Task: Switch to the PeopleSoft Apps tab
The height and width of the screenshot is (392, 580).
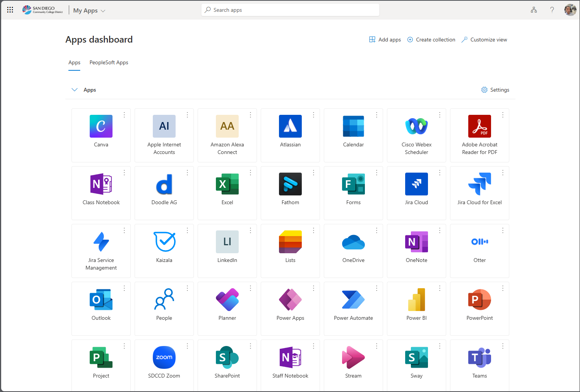Action: [109, 62]
